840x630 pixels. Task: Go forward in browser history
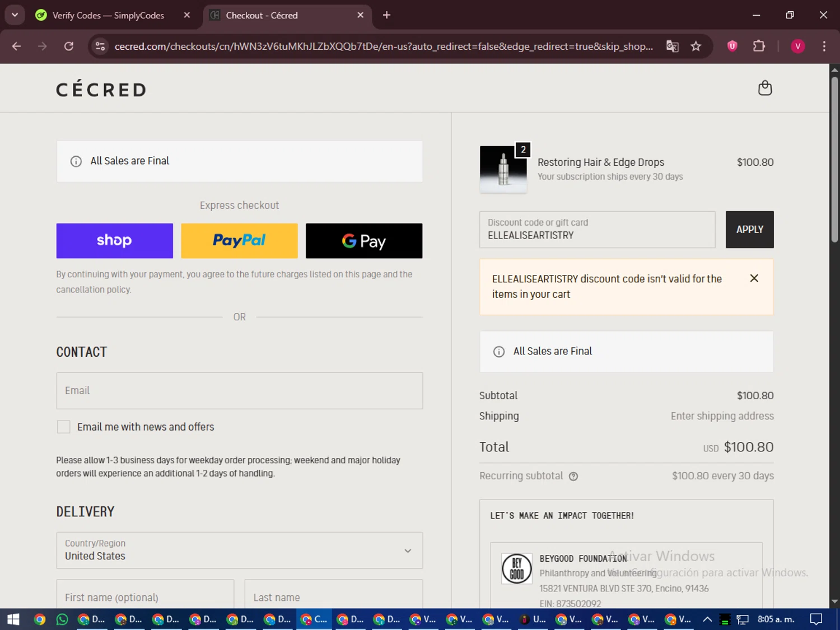[x=43, y=46]
